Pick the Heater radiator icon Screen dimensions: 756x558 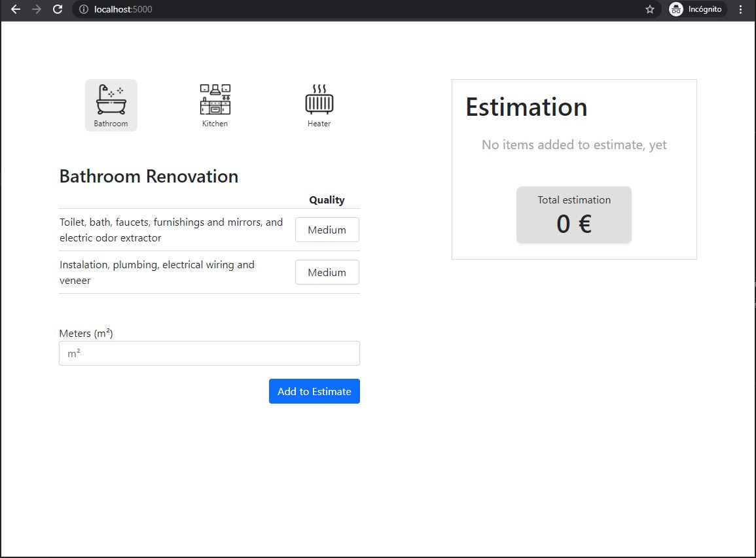point(319,99)
